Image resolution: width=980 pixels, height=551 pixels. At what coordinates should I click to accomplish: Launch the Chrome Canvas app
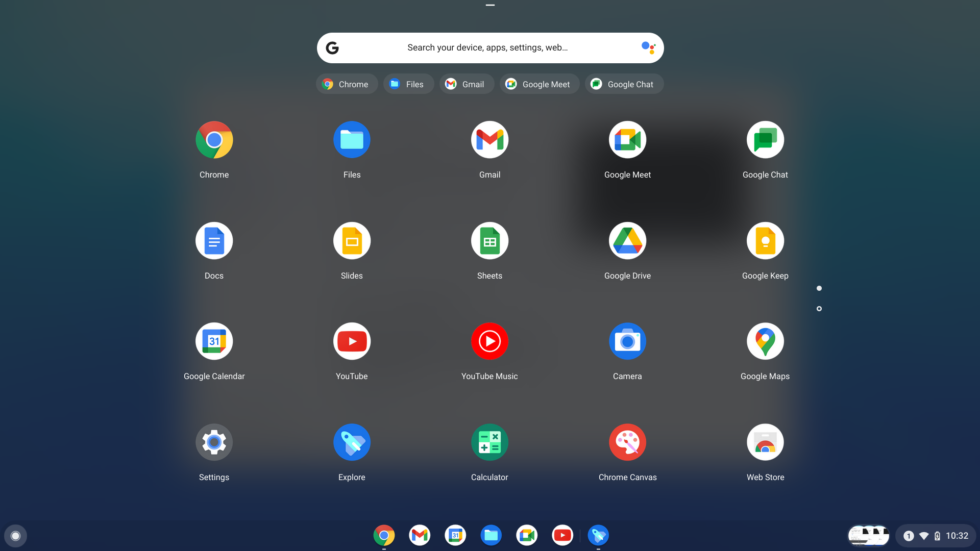(x=628, y=442)
